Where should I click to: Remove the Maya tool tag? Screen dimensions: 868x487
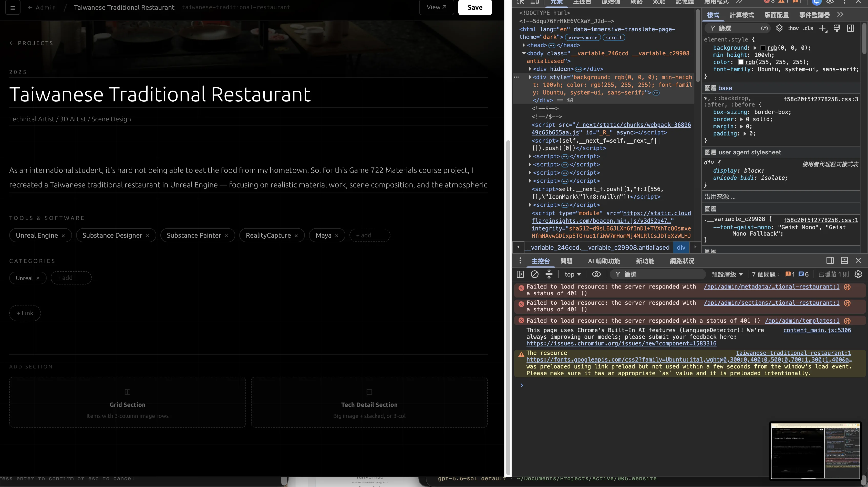click(x=337, y=236)
